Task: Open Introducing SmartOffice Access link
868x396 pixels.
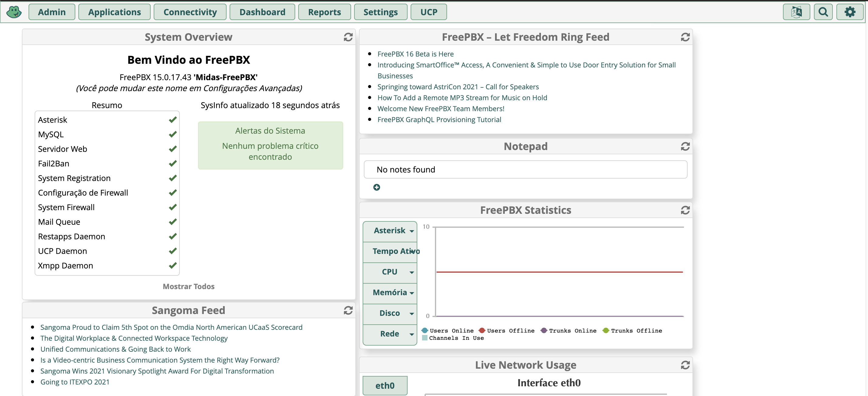Action: pyautogui.click(x=526, y=70)
